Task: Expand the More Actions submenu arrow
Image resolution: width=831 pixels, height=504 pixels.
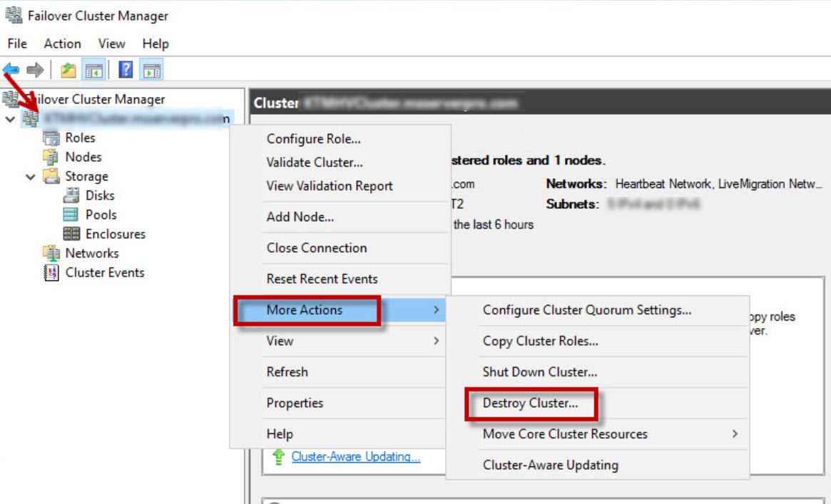Action: pos(436,309)
